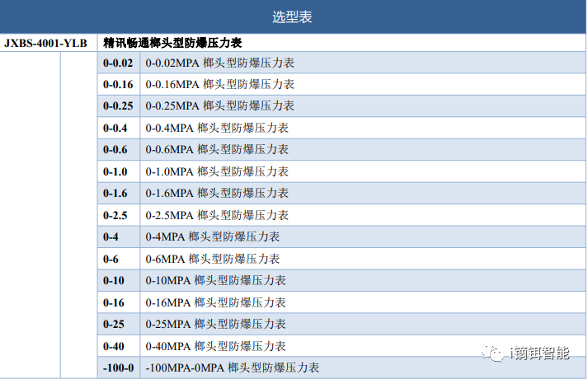Click the JXBS-4001-YLB model code cell
This screenshot has height=379, width=588.
[46, 42]
